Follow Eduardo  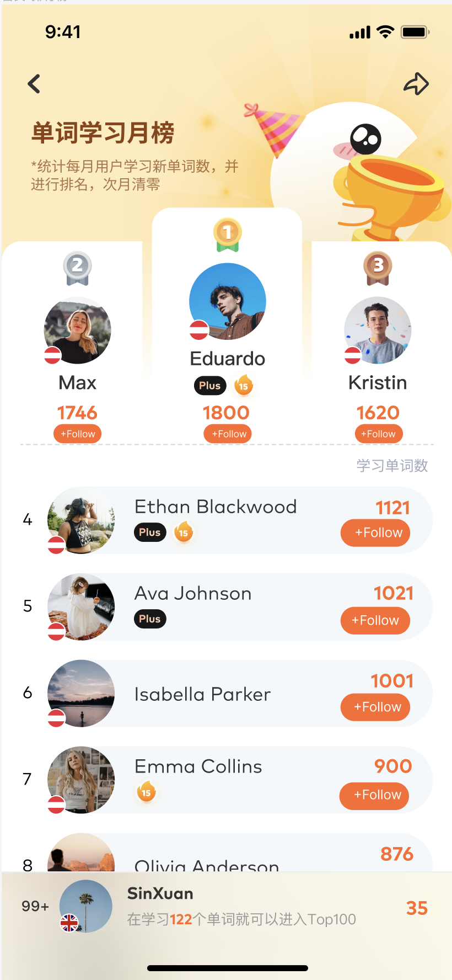(x=228, y=434)
